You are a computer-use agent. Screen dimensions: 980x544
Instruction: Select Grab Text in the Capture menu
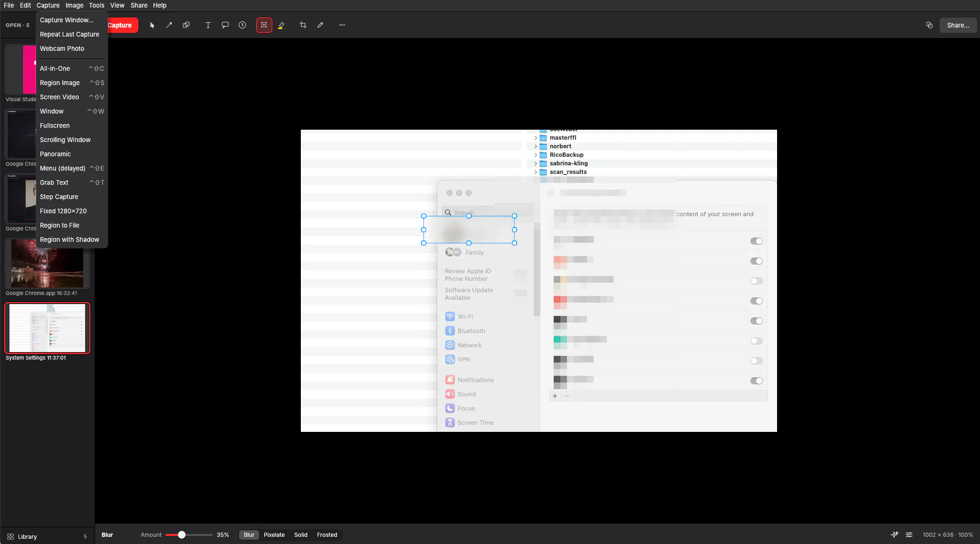[x=72, y=182]
